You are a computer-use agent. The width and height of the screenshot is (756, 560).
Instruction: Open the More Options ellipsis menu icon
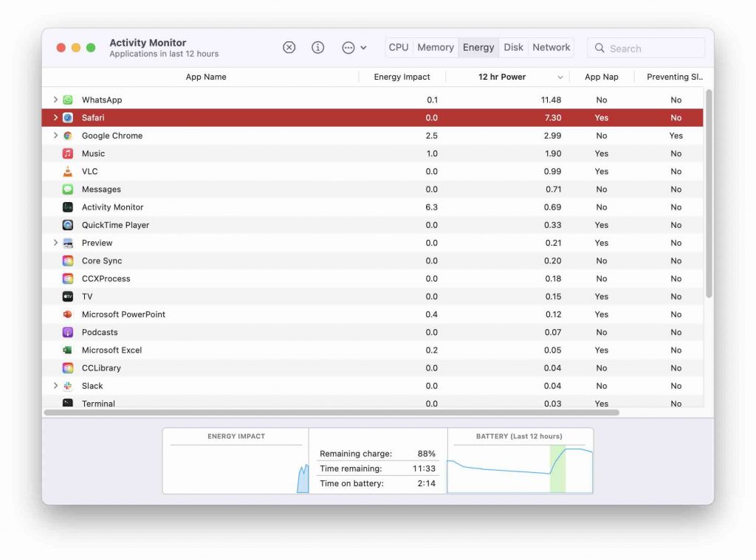click(x=347, y=46)
